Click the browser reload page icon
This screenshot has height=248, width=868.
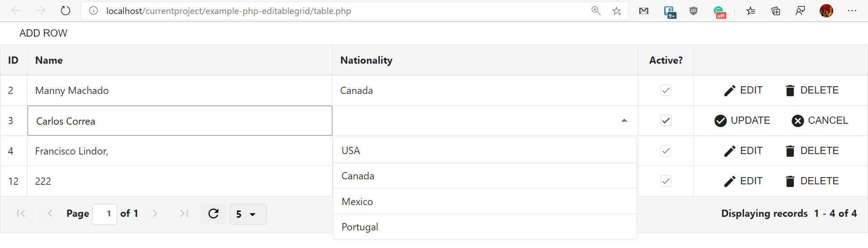(66, 11)
